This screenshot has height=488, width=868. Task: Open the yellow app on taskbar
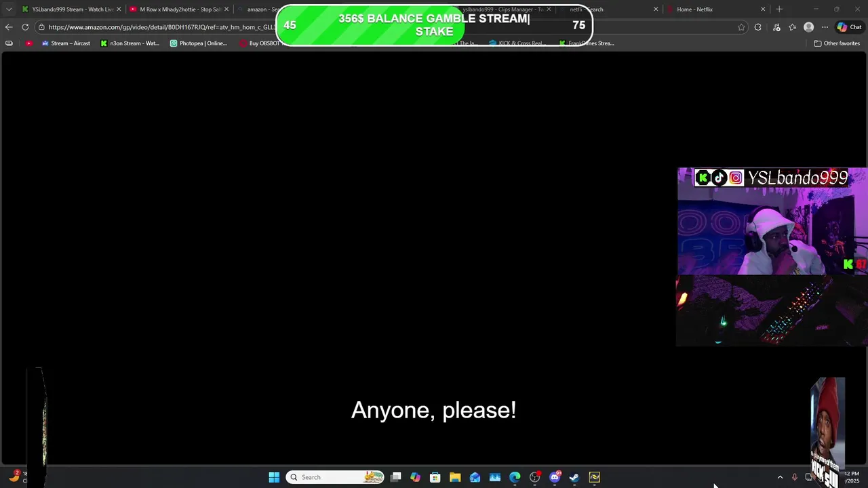click(x=595, y=477)
